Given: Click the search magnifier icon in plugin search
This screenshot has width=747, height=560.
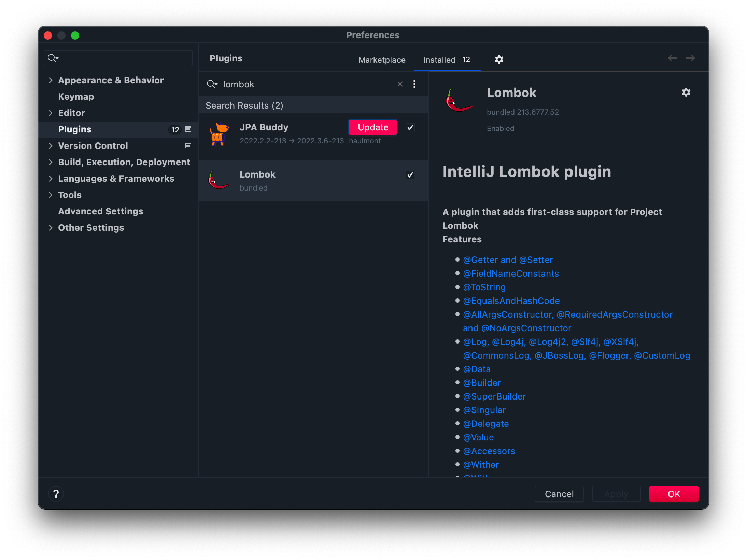Looking at the screenshot, I should [212, 84].
